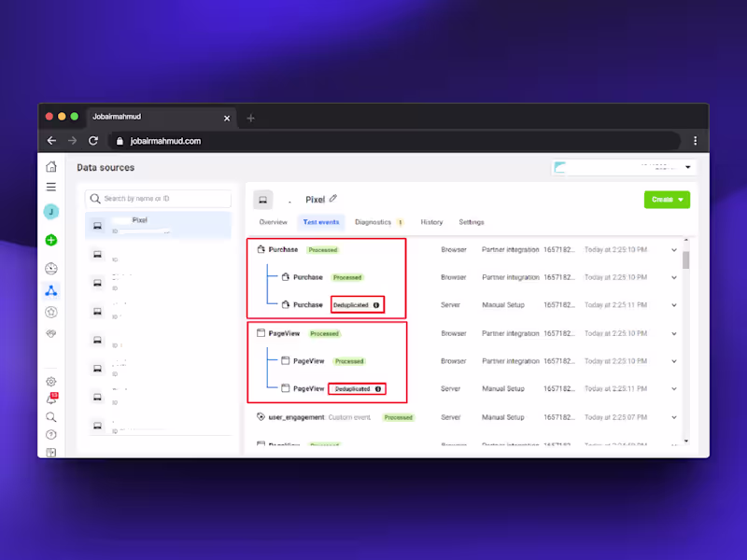Click the scrollbar down arrow in events list
Screen dimensions: 747x560
point(686,441)
